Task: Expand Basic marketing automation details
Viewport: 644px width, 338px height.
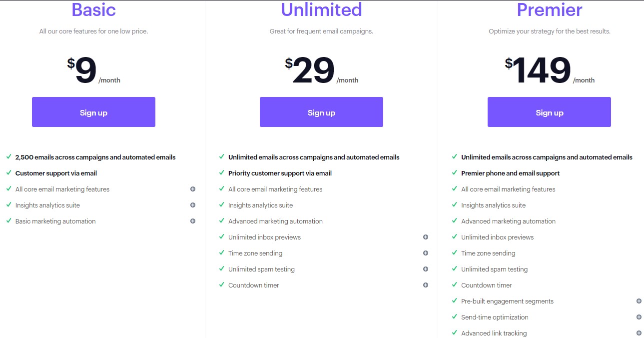Action: [x=193, y=221]
